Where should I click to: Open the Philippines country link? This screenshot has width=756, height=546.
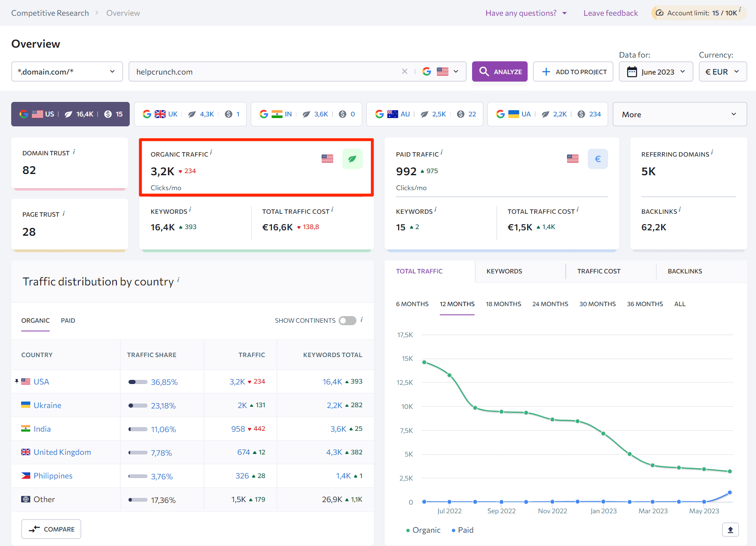coord(53,476)
